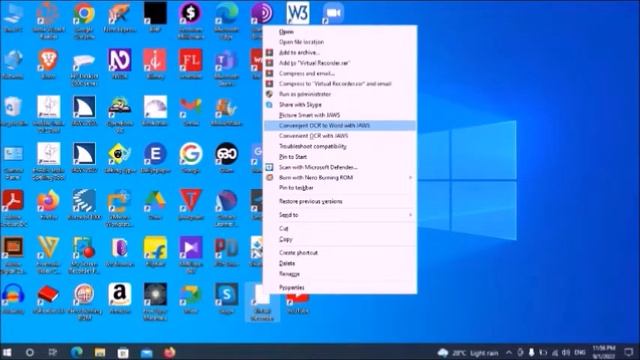Choose Rename in the context menu
Image resolution: width=640 pixels, height=360 pixels.
(340, 274)
